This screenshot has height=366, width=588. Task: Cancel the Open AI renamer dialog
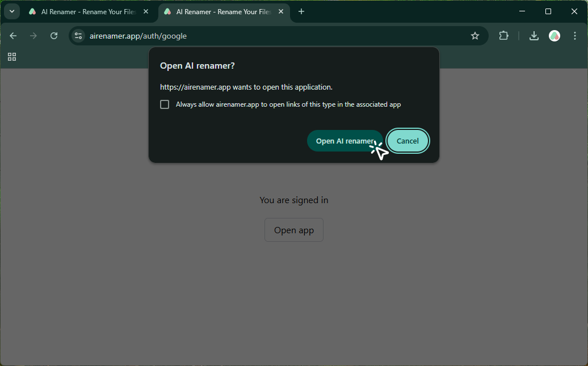click(408, 140)
